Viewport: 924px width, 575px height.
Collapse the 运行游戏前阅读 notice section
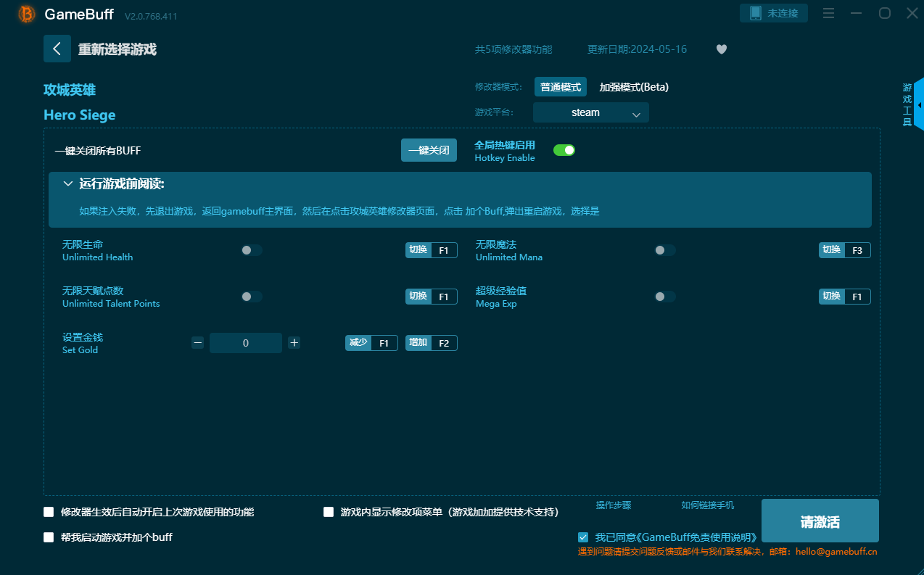pos(69,183)
